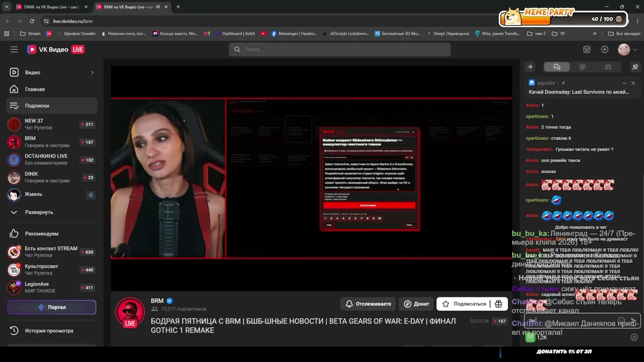
Task: Switch to the mentions @ tab
Action: point(583,67)
